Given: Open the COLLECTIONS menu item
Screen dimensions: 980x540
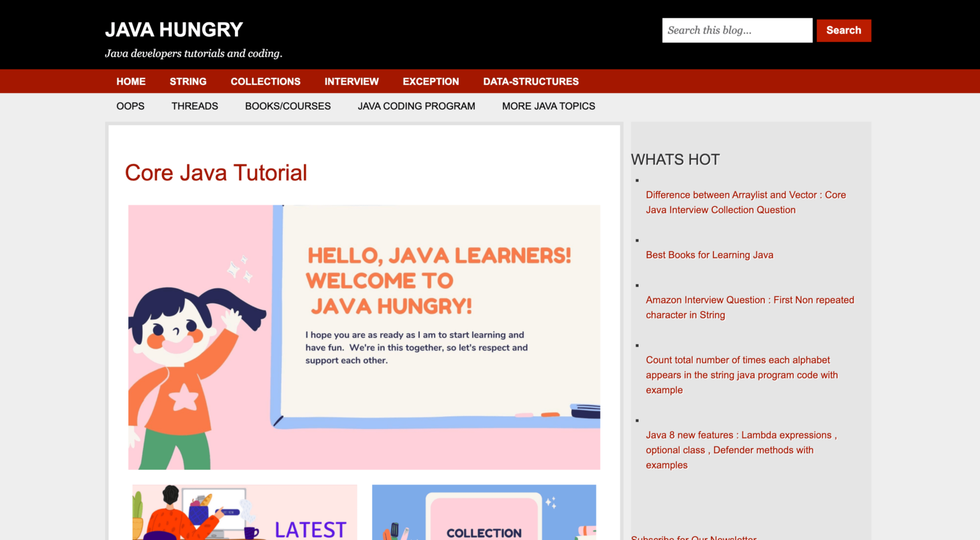Looking at the screenshot, I should pyautogui.click(x=265, y=82).
